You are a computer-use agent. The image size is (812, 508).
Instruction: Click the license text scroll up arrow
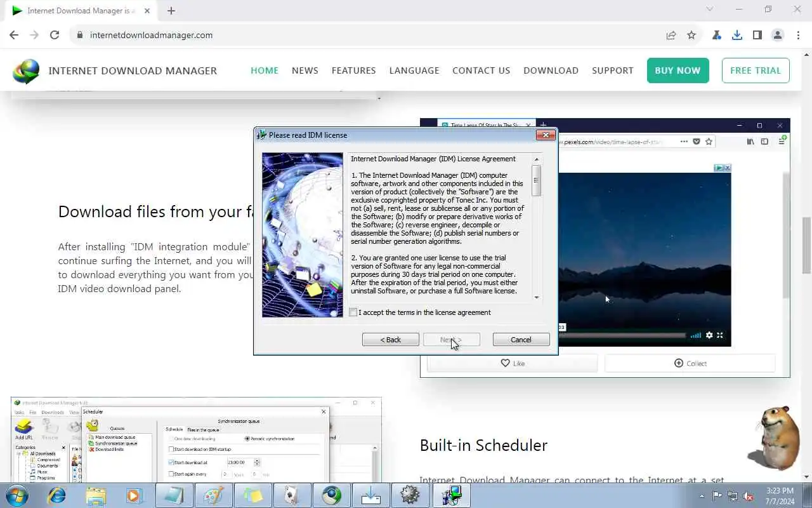[x=537, y=159]
